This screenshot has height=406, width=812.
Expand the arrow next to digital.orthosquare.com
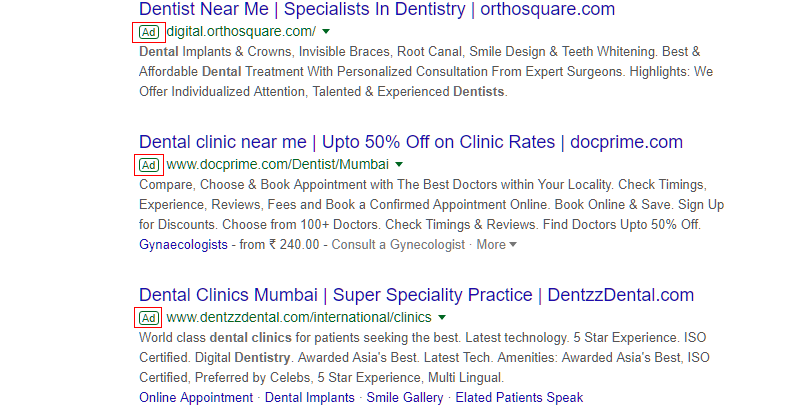(326, 32)
